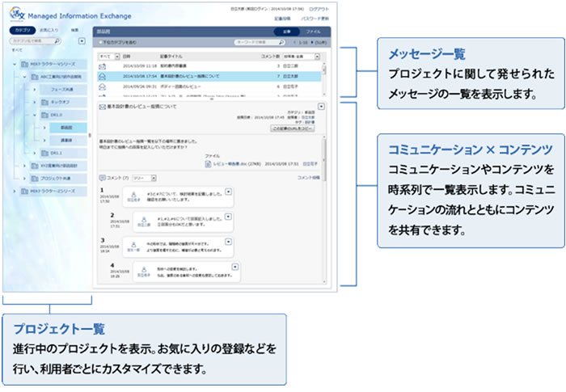This screenshot has height=392, width=566.
Task: Click the folder icon for DR1.0 in the tree
Action: pyautogui.click(x=46, y=116)
